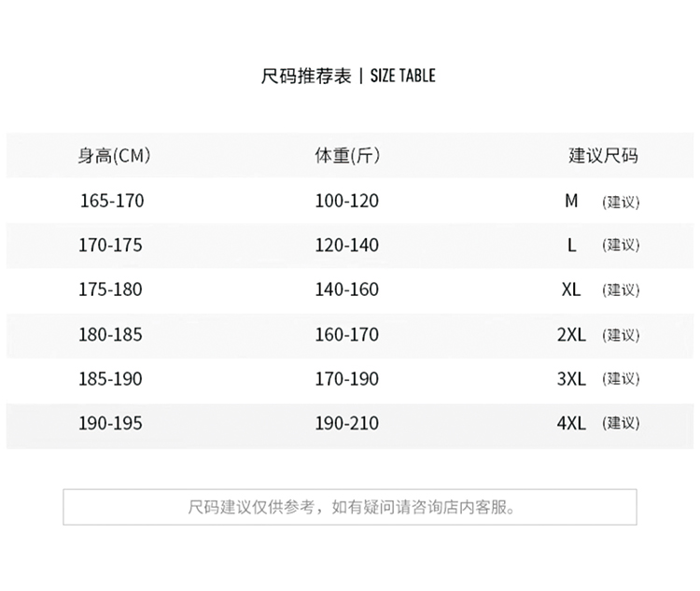Screen dimensions: 700x591
Task: Click the 165-170 height cell
Action: tap(111, 201)
